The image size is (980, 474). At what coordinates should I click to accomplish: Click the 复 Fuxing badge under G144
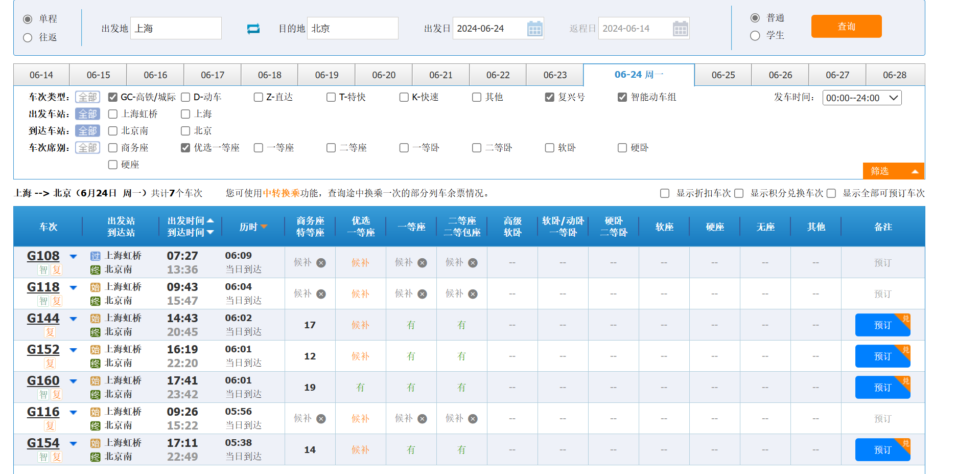[50, 332]
